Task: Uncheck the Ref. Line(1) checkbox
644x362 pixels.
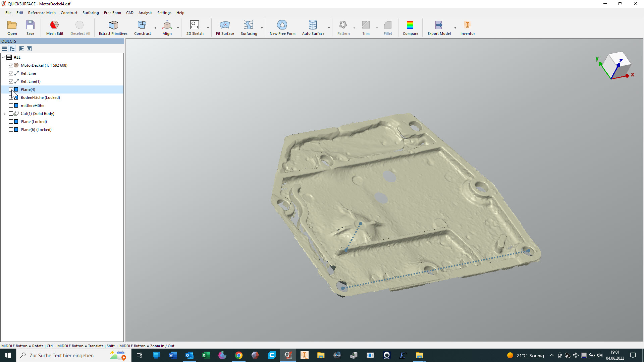Action: (x=11, y=81)
